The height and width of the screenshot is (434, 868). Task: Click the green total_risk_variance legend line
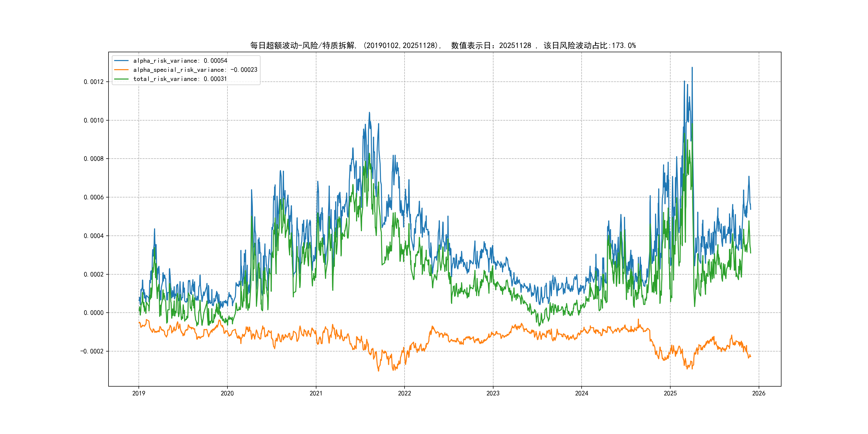coord(121,79)
